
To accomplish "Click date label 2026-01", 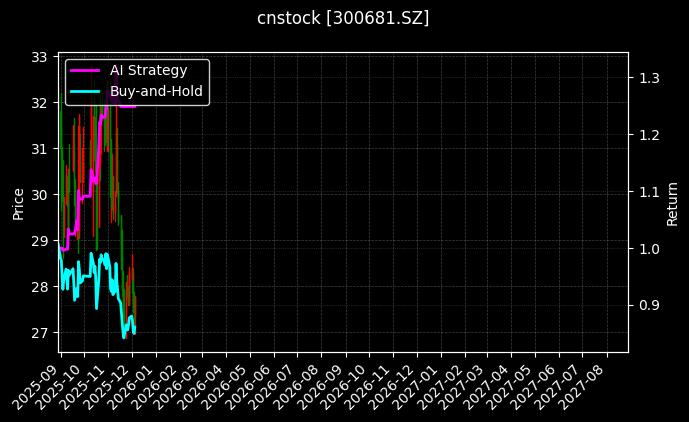I will (131, 386).
